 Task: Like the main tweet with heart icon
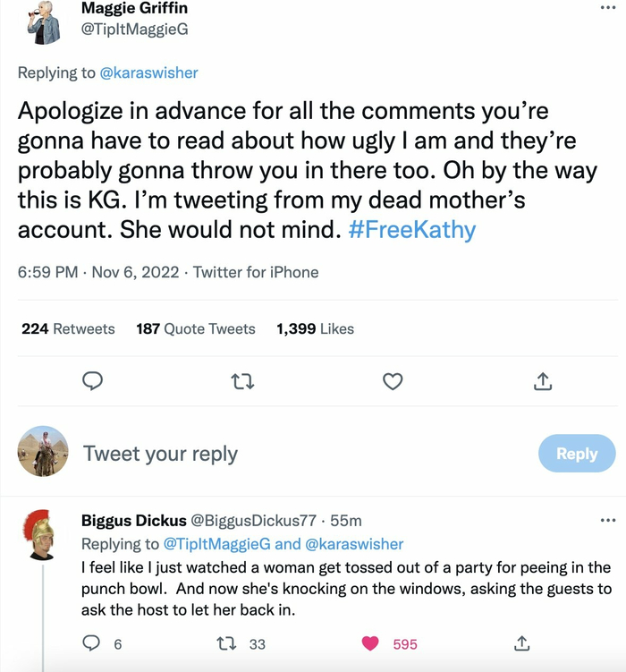pos(393,382)
